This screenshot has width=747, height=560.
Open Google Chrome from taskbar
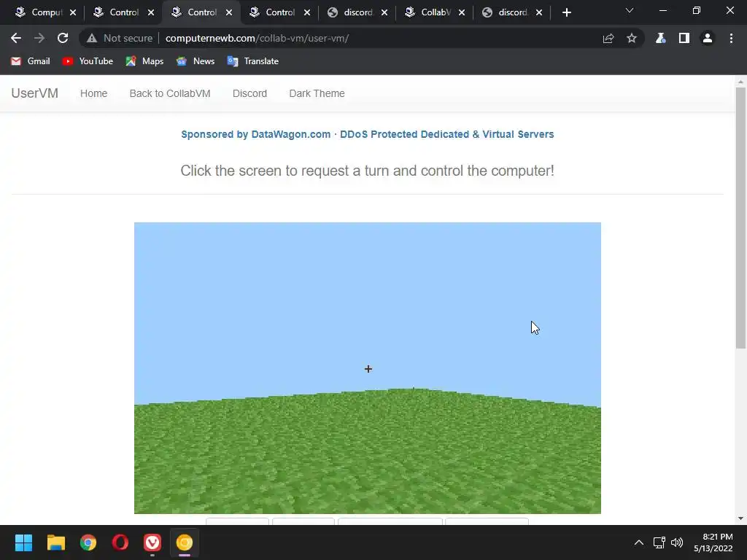point(88,542)
